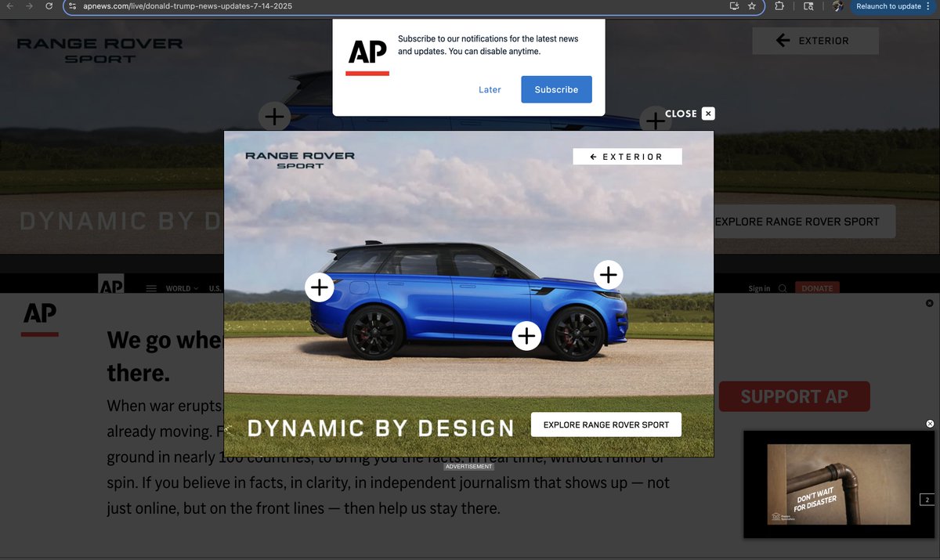Click dimmed Exterior button in background banner
Viewport: 940px width, 560px height.
point(815,41)
